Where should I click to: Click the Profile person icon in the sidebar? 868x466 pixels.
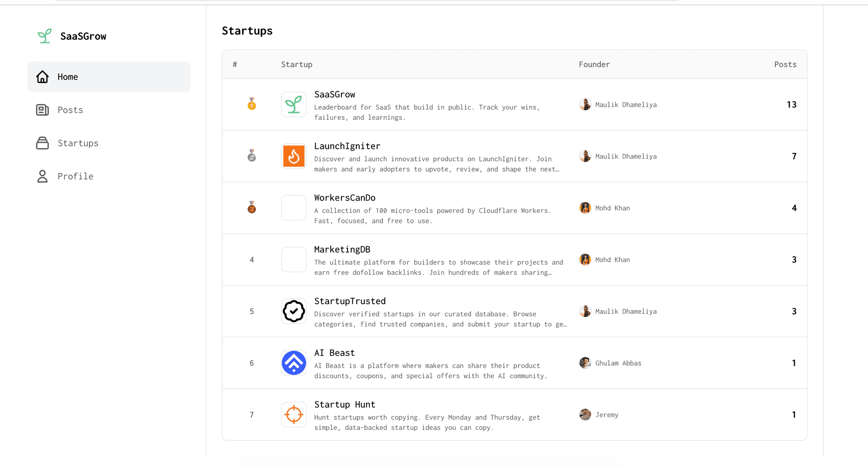[x=42, y=176]
